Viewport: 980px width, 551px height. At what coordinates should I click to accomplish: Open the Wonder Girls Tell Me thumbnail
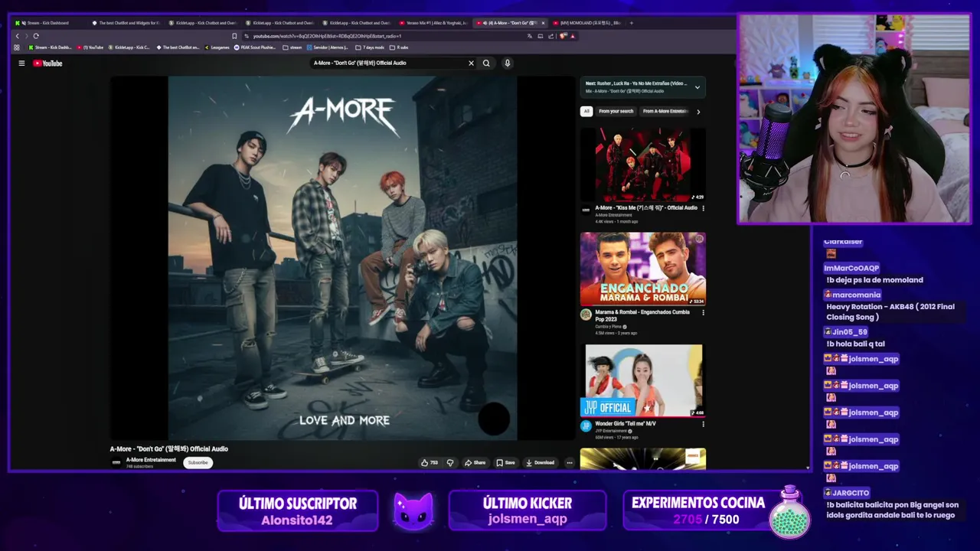pos(643,380)
